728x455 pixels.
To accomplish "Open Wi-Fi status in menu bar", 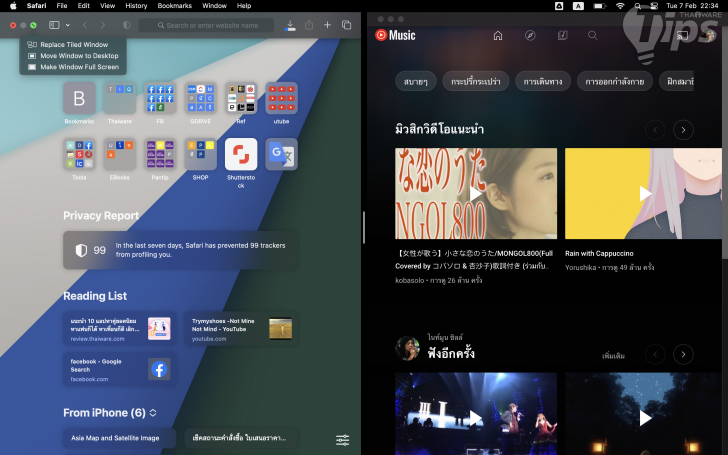I will point(620,6).
